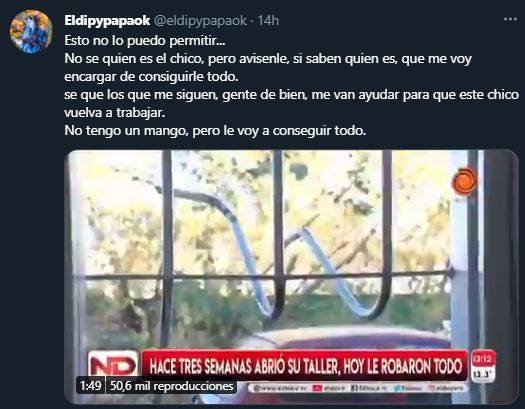Open the tweet via the 14h timestamp
Viewport: 525px width, 409px height.
[268, 20]
